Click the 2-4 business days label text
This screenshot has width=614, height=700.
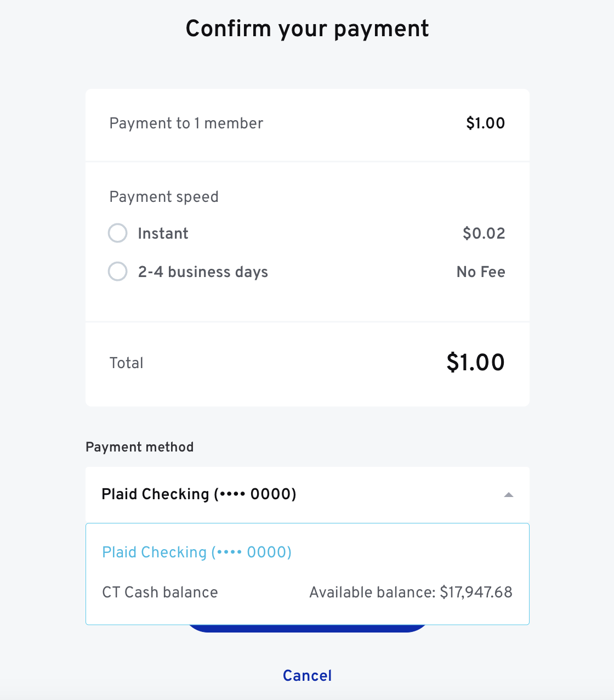203,272
